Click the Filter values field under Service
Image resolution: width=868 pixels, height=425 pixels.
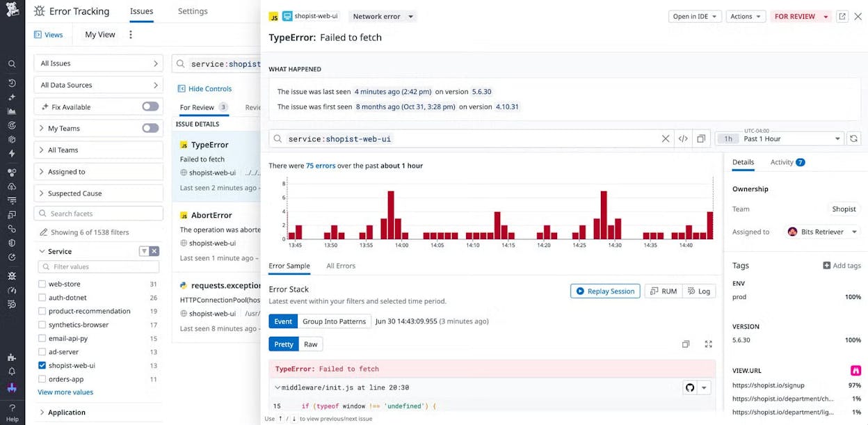tap(99, 266)
